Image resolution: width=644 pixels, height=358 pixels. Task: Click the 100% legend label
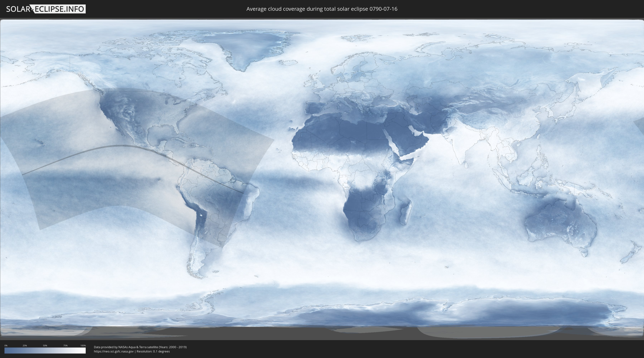point(83,345)
